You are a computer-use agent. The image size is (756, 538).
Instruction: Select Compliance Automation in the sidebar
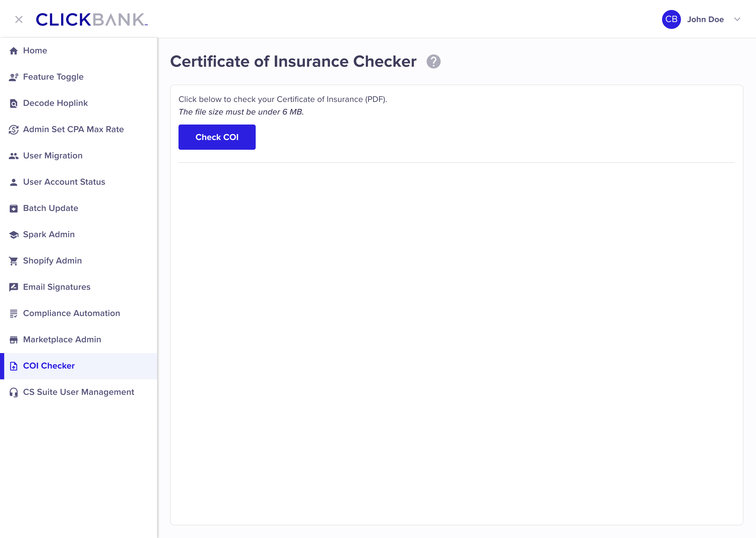click(71, 313)
